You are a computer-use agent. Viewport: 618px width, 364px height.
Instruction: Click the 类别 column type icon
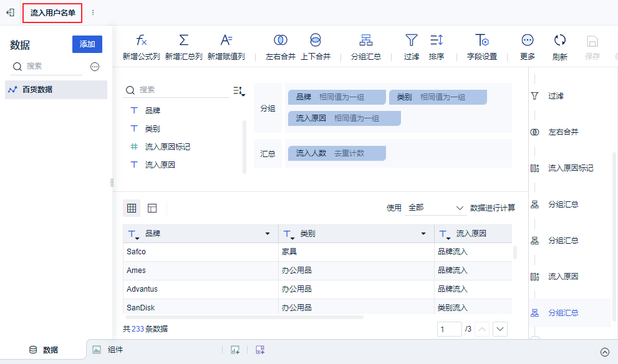289,234
